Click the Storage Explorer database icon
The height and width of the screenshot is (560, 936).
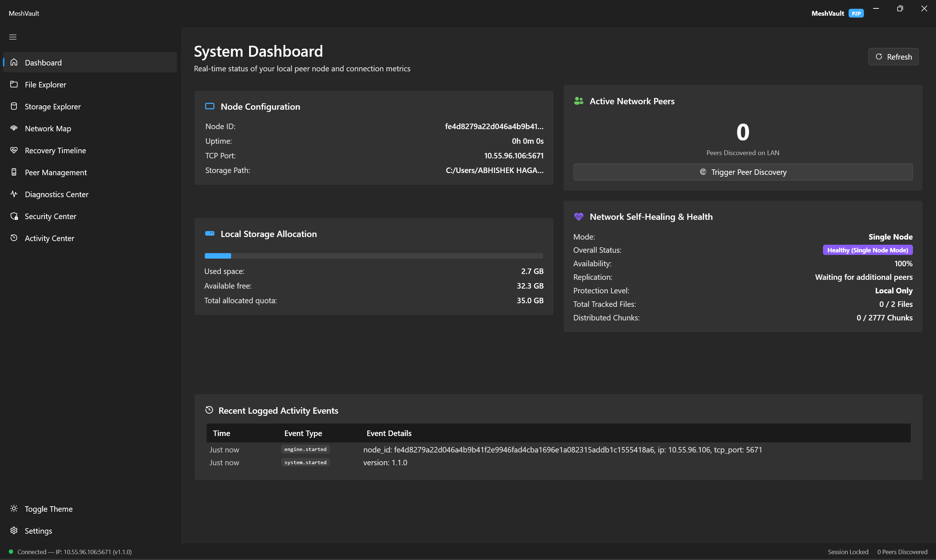tap(14, 106)
